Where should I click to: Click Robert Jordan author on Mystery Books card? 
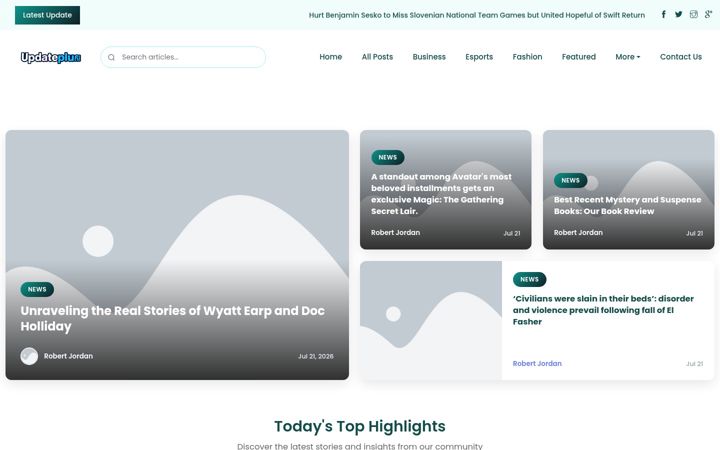tap(578, 232)
